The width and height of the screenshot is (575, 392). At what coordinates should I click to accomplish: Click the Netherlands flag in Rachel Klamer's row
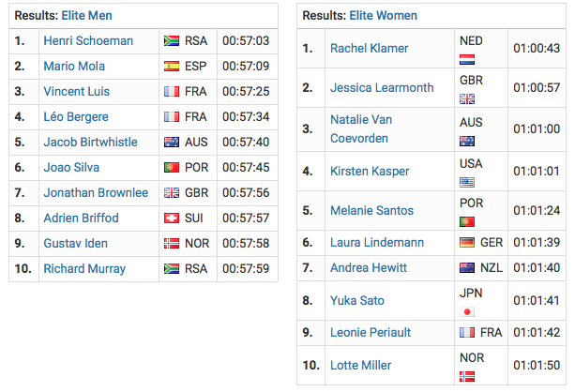tap(467, 59)
